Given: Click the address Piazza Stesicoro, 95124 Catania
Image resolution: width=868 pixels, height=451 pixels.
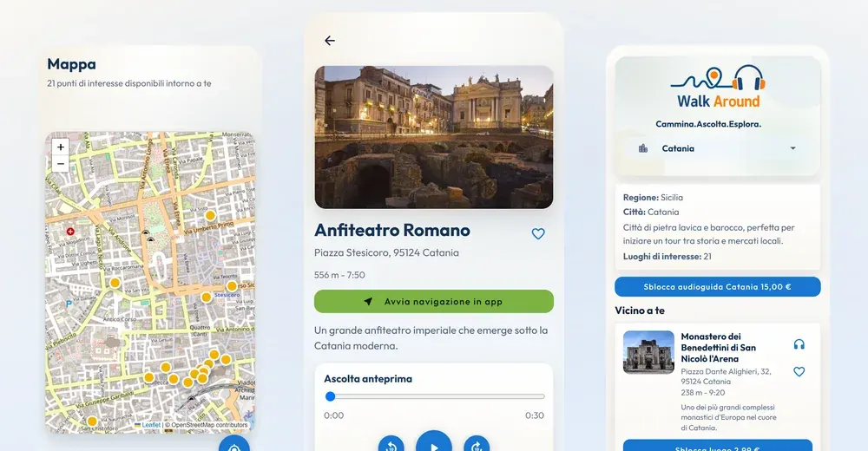Looking at the screenshot, I should 386,252.
